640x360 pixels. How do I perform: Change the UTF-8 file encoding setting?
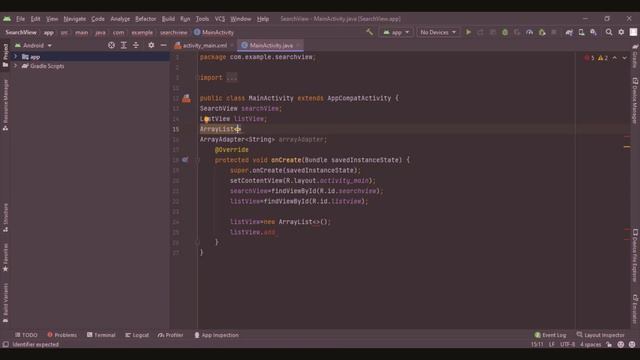tap(567, 344)
